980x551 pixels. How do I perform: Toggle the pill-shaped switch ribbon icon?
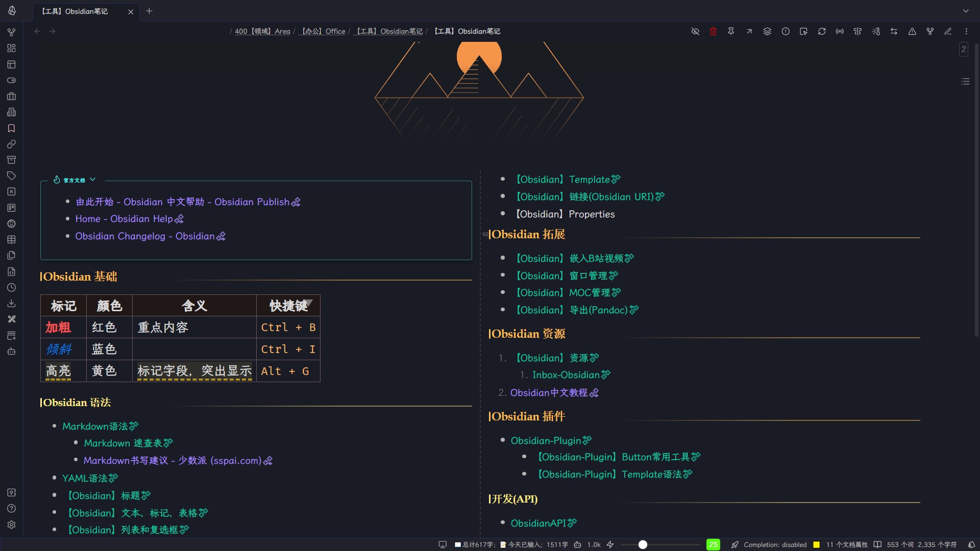(x=11, y=80)
